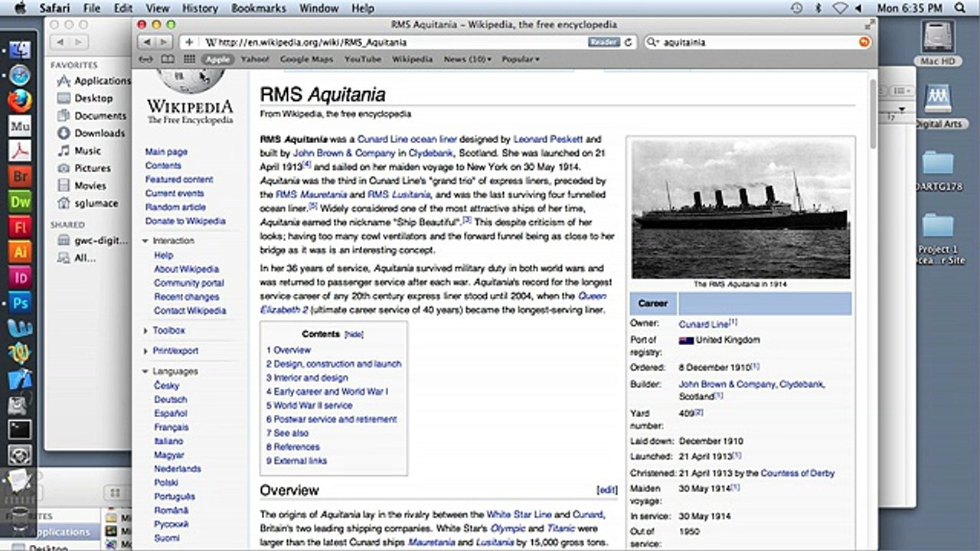
Task: Open the RMS Aquitania ship photo
Action: pos(740,208)
